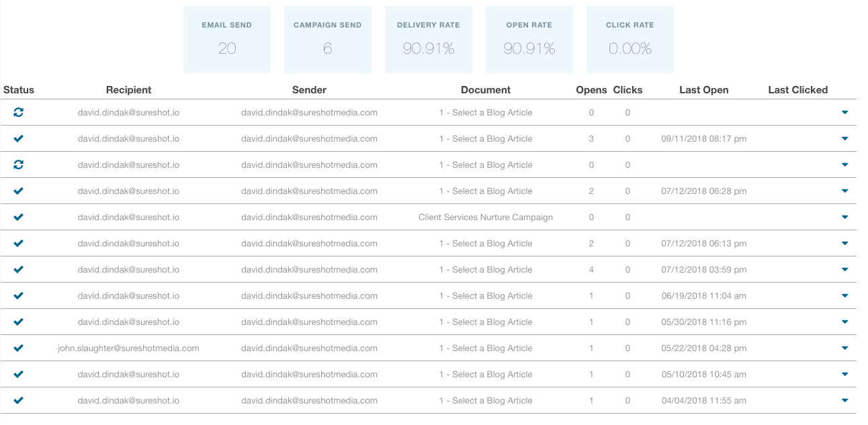868x425 pixels.
Task: Click the status checkmark in the 05/30/2018 row
Action: pyautogui.click(x=18, y=322)
